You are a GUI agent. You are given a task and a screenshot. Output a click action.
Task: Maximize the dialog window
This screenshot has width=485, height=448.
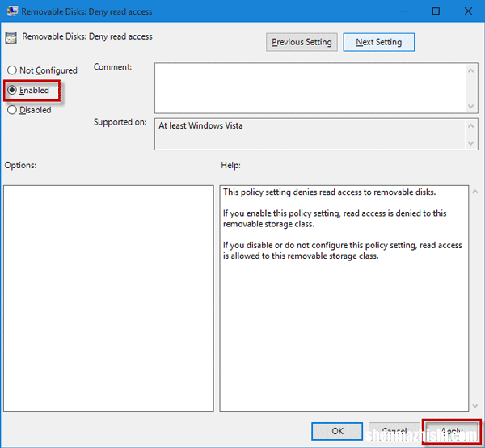pos(436,11)
